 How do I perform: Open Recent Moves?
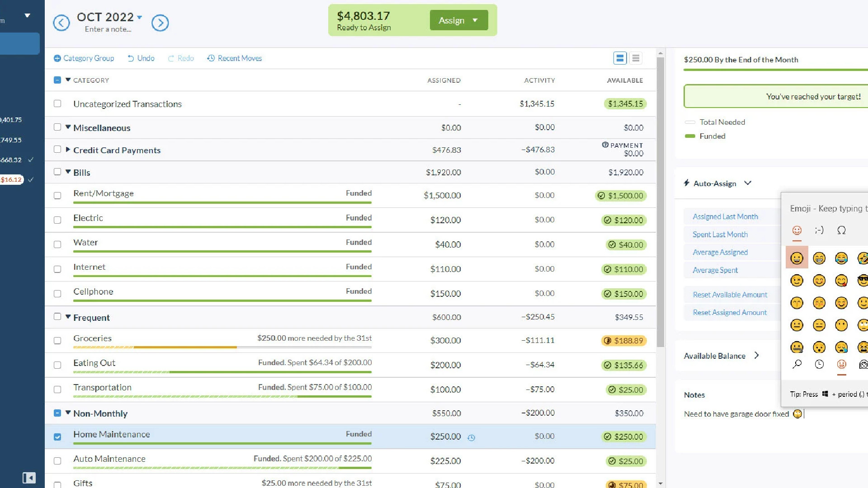click(234, 58)
